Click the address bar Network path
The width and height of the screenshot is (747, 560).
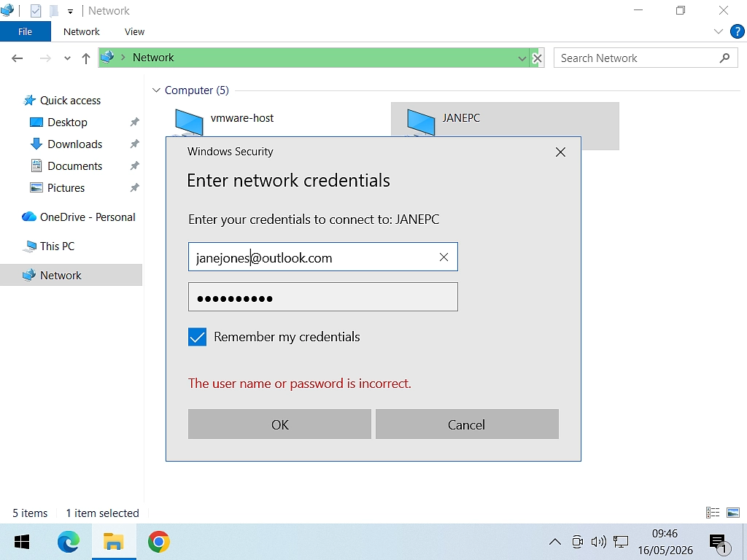153,58
